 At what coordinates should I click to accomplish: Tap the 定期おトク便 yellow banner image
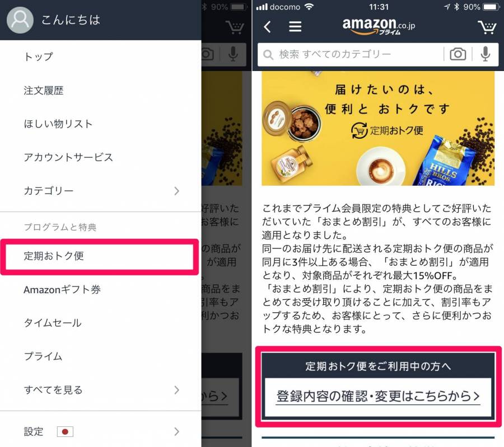pyautogui.click(x=378, y=129)
